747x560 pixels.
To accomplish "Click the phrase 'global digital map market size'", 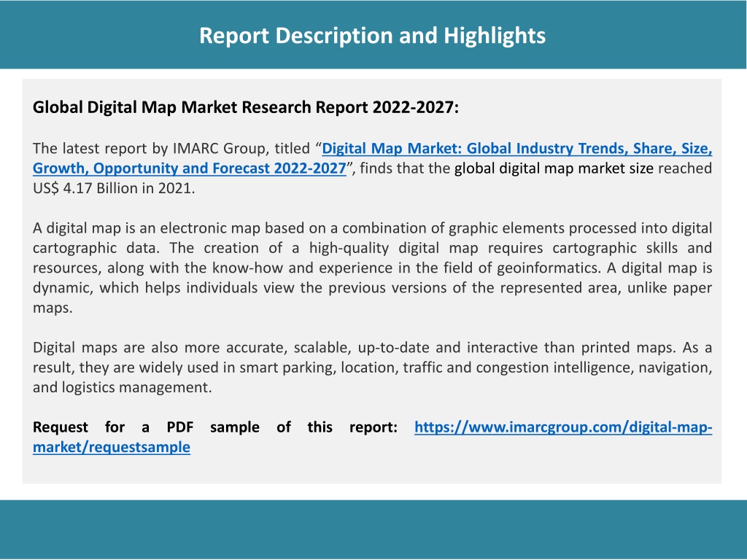I will tap(554, 168).
